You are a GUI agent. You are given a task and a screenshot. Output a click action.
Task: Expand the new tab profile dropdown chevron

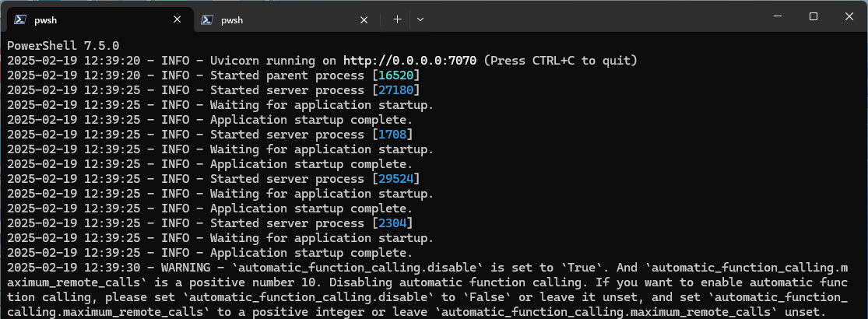[420, 19]
